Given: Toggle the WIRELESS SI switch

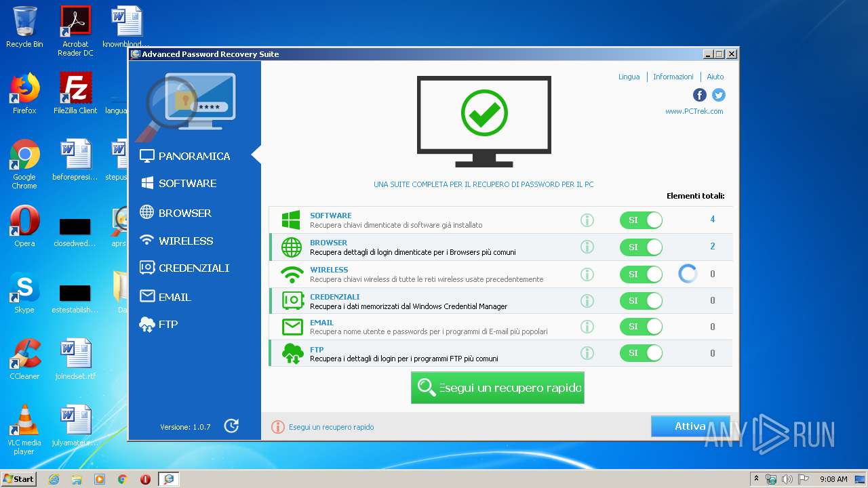Looking at the screenshot, I should [641, 274].
